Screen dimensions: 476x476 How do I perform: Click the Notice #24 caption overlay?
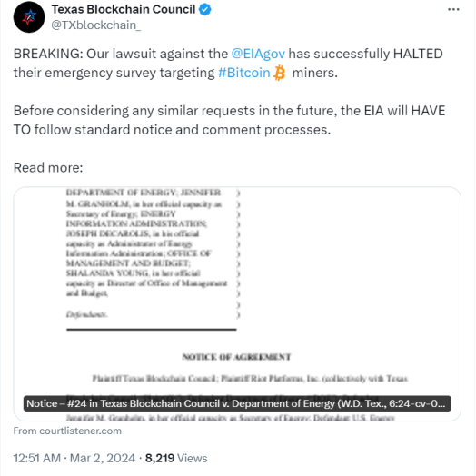click(237, 403)
